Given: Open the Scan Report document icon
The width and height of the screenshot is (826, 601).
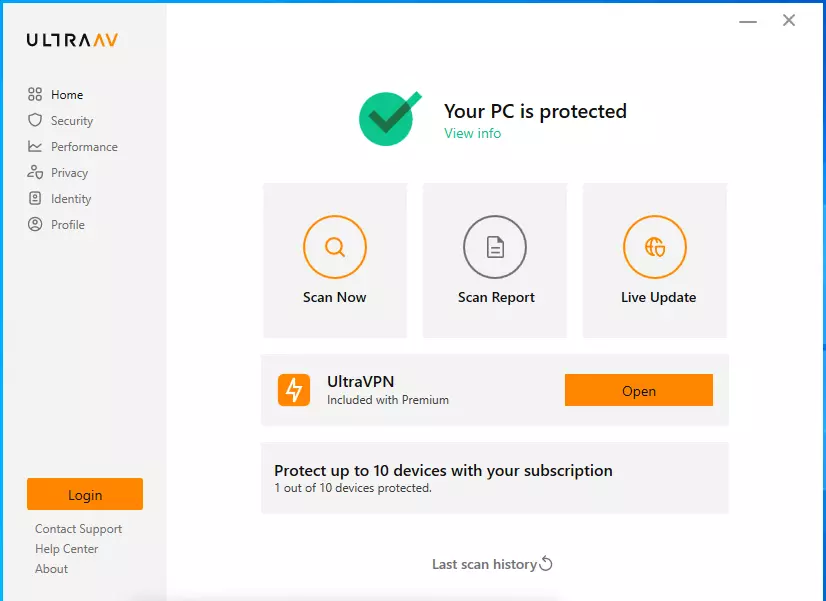Looking at the screenshot, I should pos(495,247).
